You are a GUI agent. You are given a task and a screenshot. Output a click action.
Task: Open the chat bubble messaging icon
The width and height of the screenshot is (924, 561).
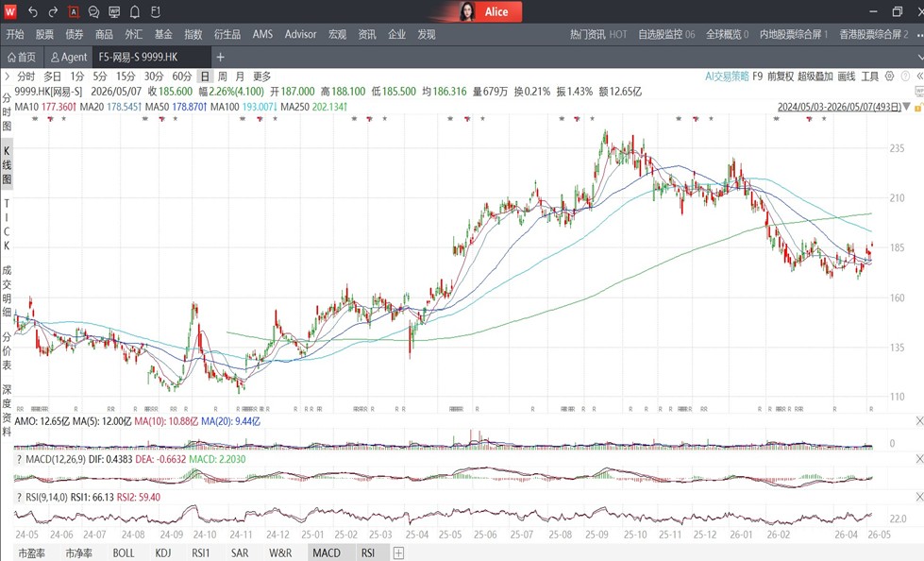(x=93, y=11)
